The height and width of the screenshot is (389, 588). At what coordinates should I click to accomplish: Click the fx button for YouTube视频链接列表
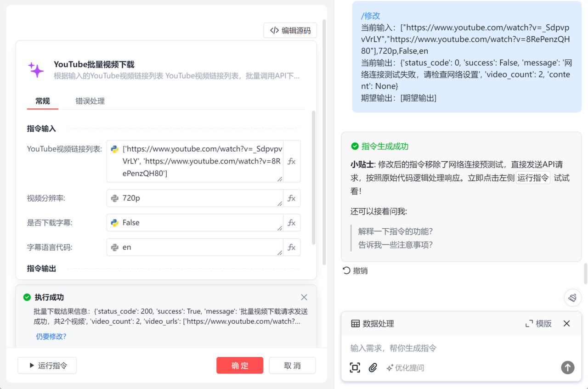[291, 161]
